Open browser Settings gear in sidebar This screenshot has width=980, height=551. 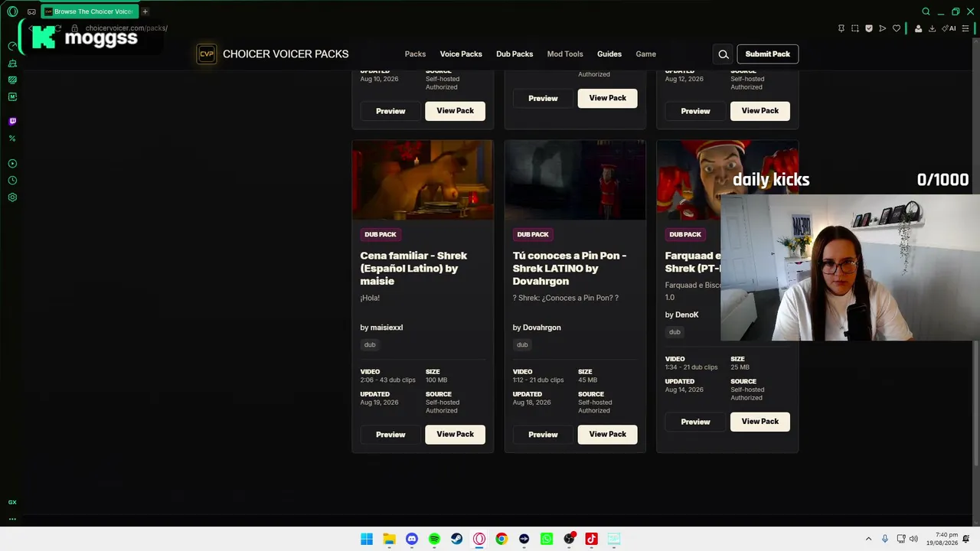pyautogui.click(x=12, y=197)
